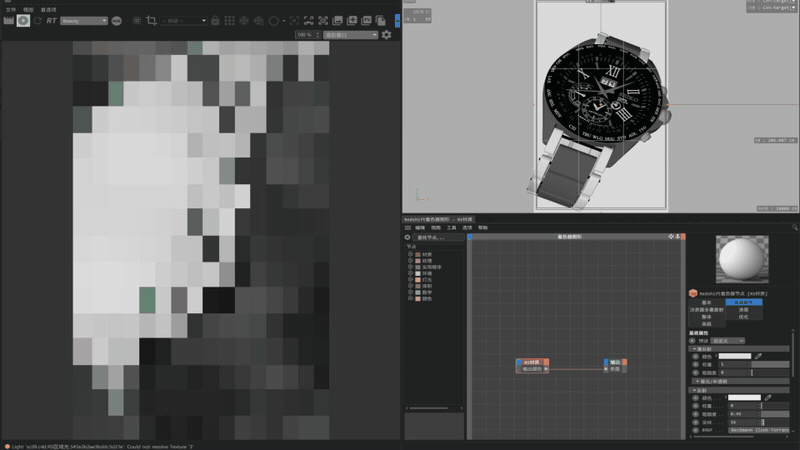
Task: Open the BRDF Beckmann dropdown
Action: [x=759, y=430]
